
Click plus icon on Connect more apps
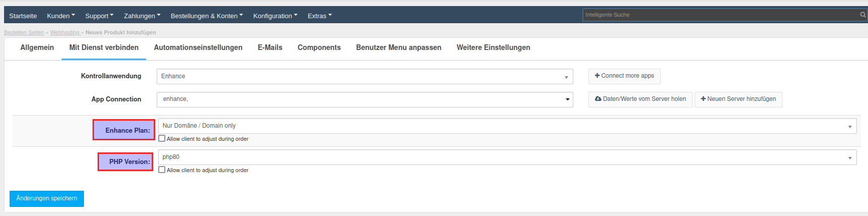[x=597, y=76]
